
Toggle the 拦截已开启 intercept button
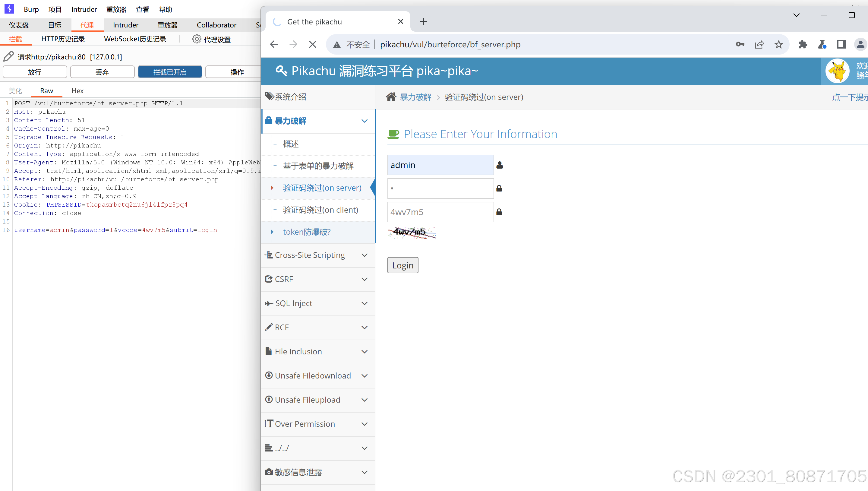click(x=170, y=72)
